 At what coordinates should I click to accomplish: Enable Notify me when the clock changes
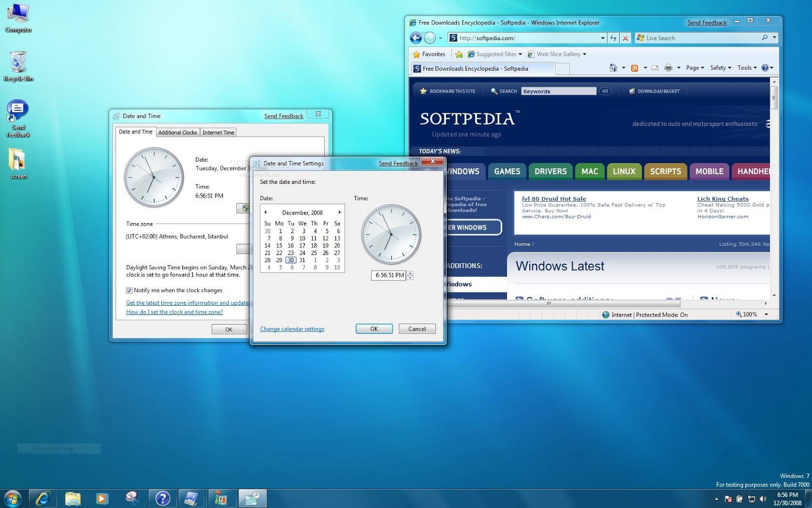click(x=130, y=290)
